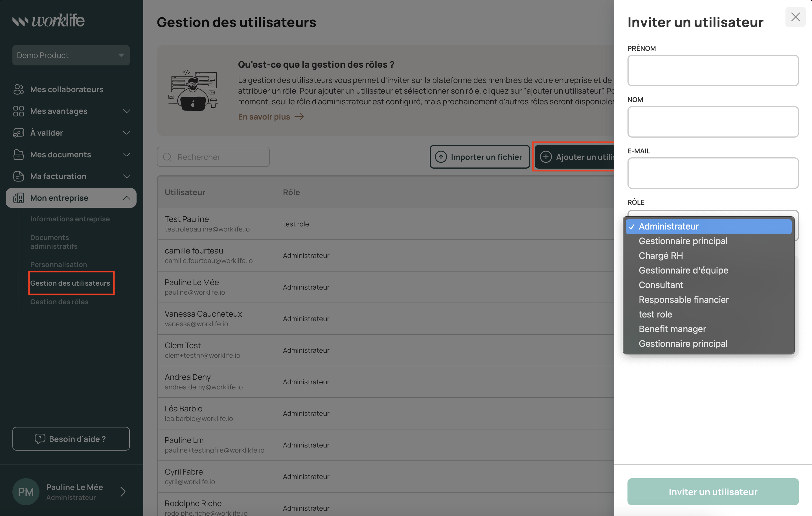
Task: Open the Demo Product company dropdown
Action: click(71, 55)
